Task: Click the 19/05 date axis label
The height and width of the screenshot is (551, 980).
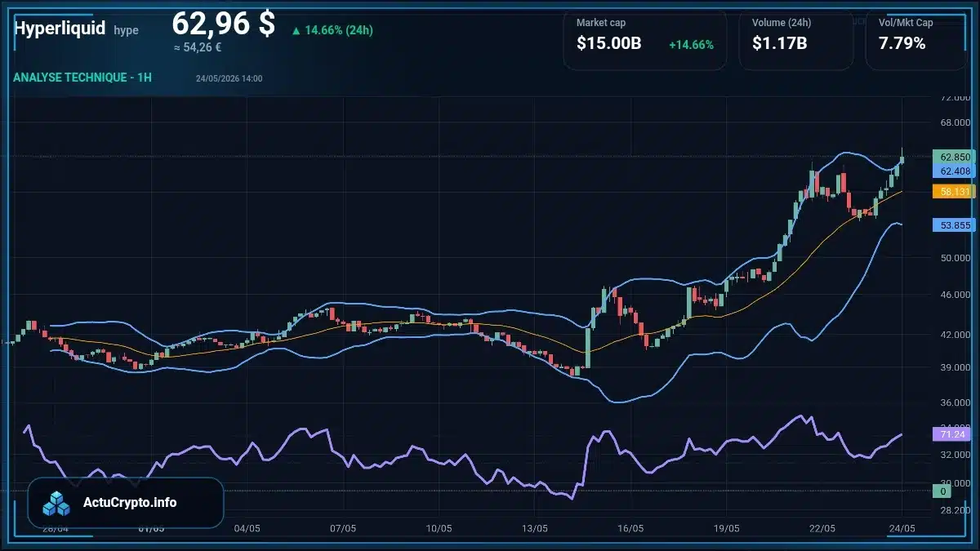Action: click(726, 528)
